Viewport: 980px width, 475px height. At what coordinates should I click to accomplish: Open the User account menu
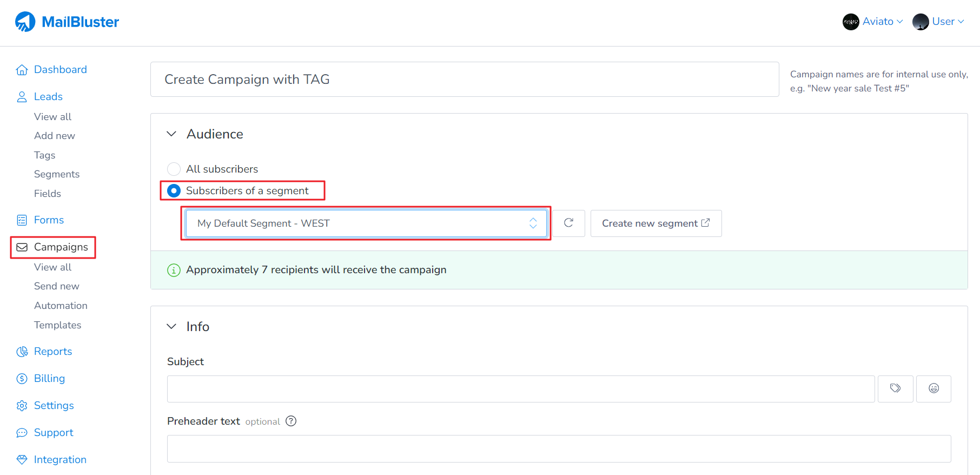click(938, 22)
